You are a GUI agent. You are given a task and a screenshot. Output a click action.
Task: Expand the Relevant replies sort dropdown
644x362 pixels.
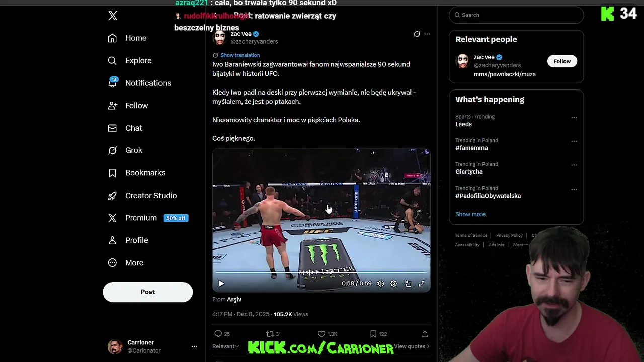coord(225,346)
